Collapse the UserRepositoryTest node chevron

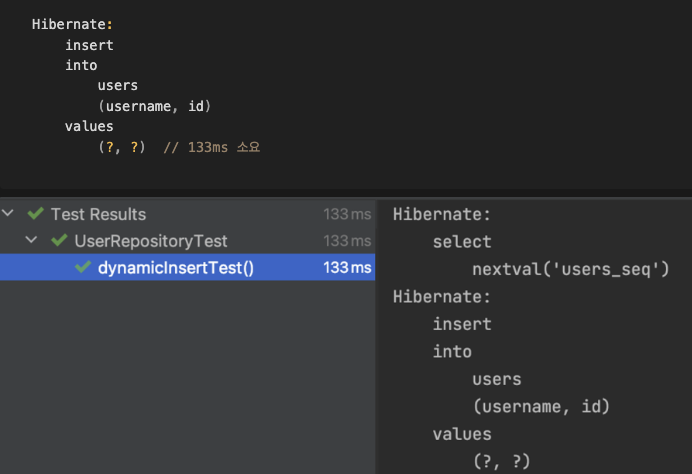click(31, 240)
